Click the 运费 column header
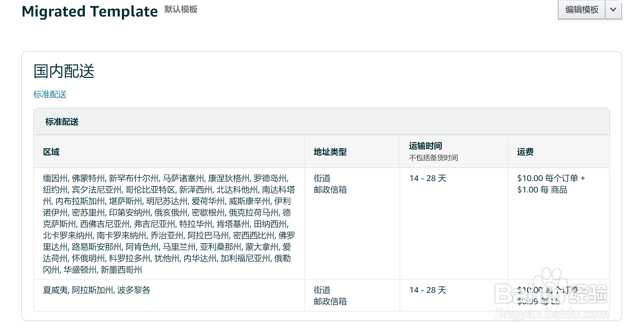 pyautogui.click(x=525, y=152)
